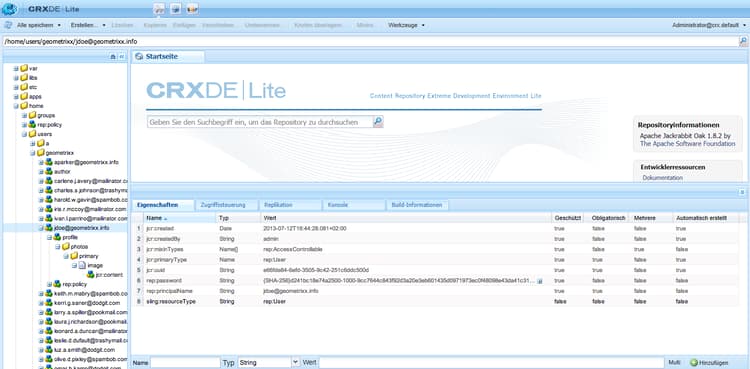
Task: Open The Apache Software Foundation link
Action: [x=687, y=144]
